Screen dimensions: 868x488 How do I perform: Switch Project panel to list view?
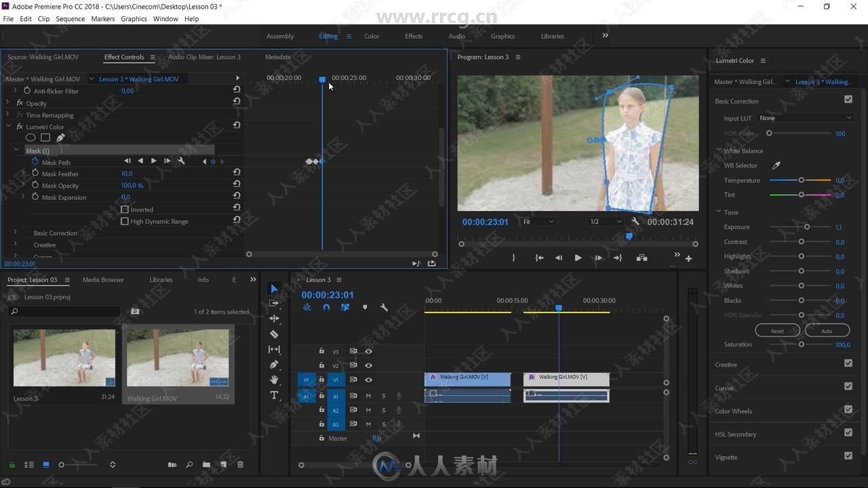pos(29,465)
